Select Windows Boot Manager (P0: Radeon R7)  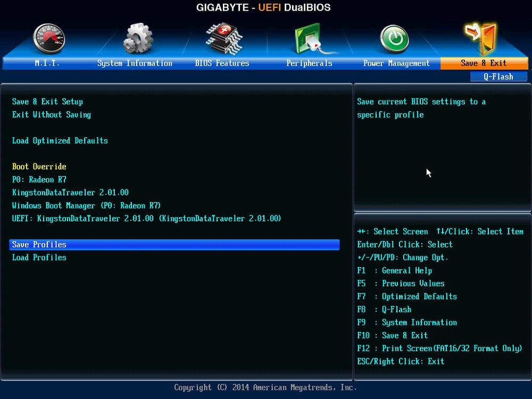click(86, 205)
